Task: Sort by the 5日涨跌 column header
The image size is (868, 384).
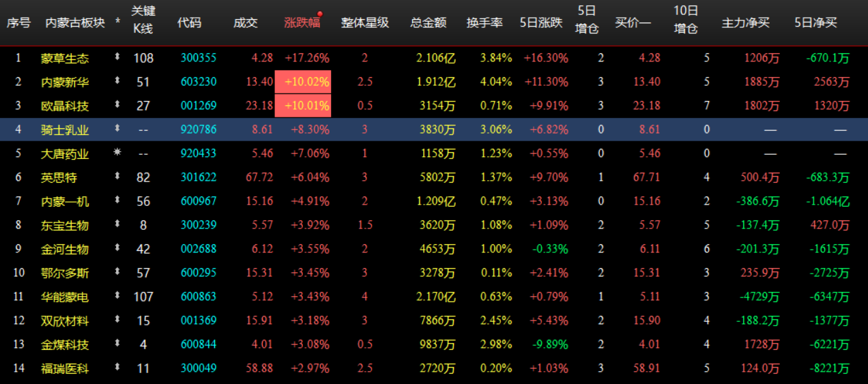Action: coord(541,23)
